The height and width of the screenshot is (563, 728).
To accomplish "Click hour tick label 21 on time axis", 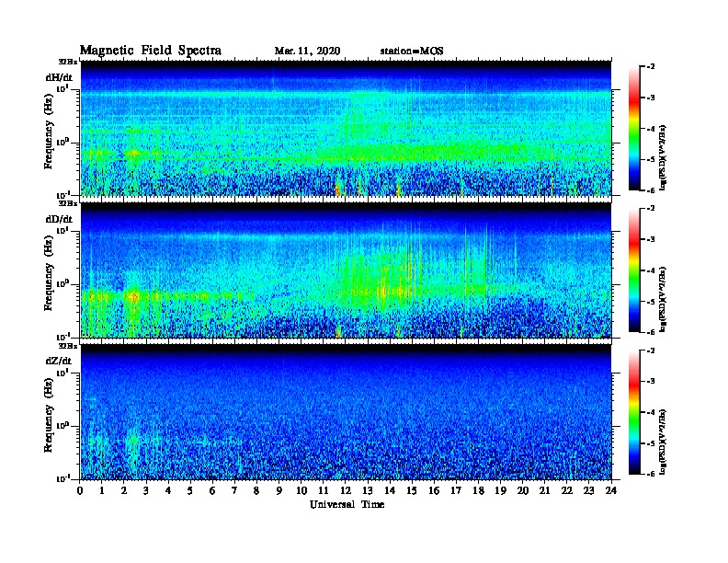I will [544, 490].
